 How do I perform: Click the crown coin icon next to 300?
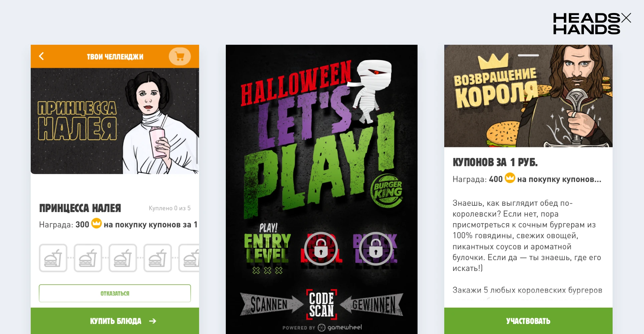(97, 223)
